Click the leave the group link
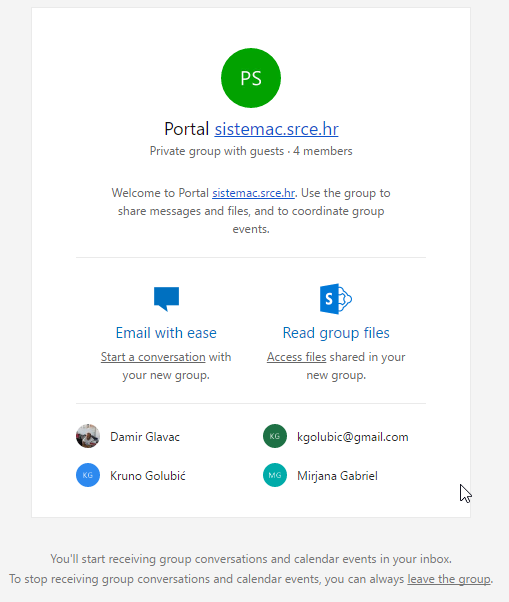The image size is (509, 602). coord(449,579)
